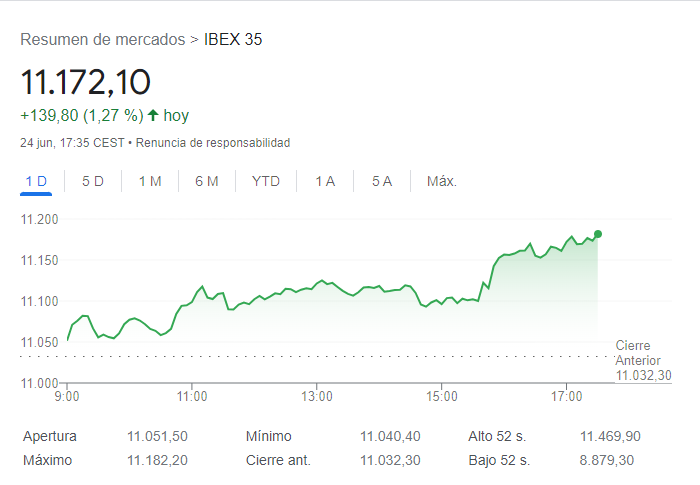The height and width of the screenshot is (485, 700).
Task: Click the green endpoint dot on chart
Action: tap(598, 234)
